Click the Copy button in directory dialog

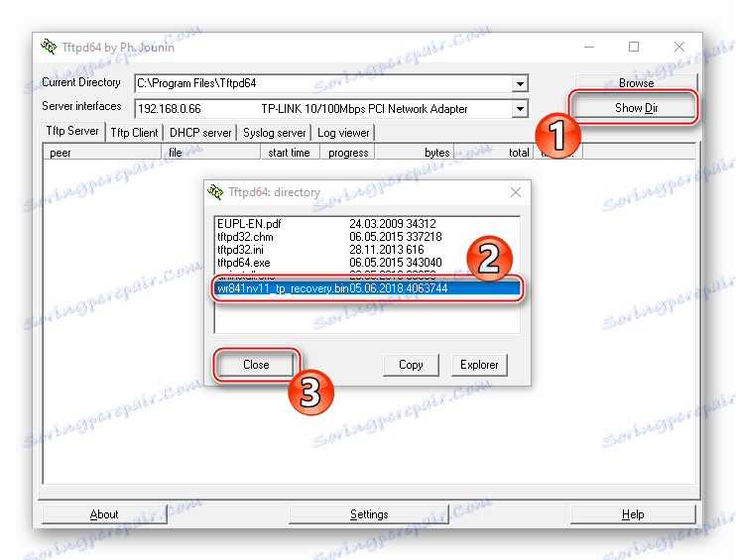point(411,365)
